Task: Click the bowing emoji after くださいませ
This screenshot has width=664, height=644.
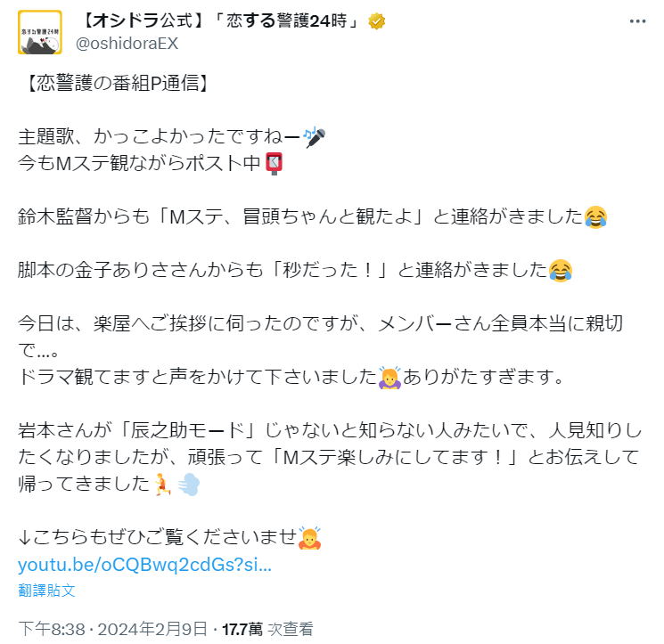Action: point(309,538)
